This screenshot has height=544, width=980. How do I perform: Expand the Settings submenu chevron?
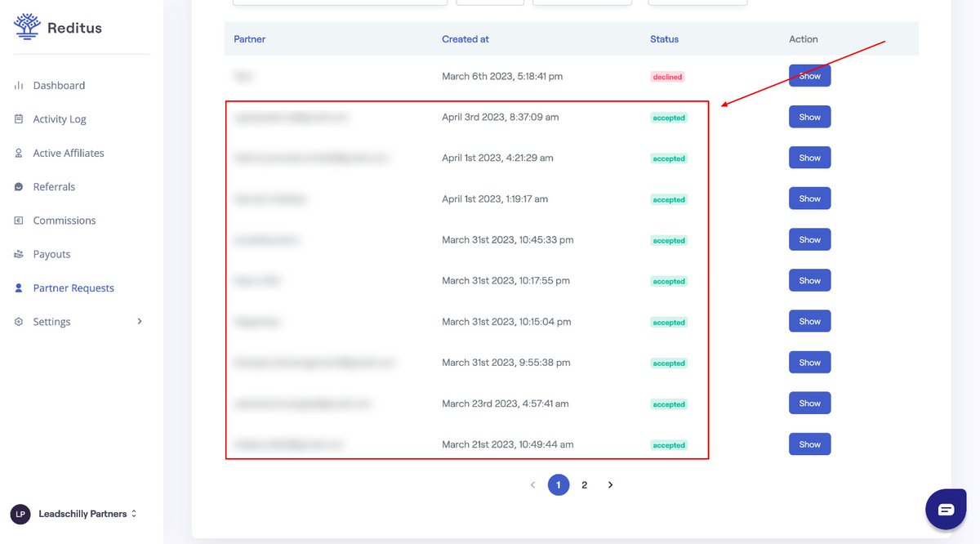pyautogui.click(x=139, y=321)
